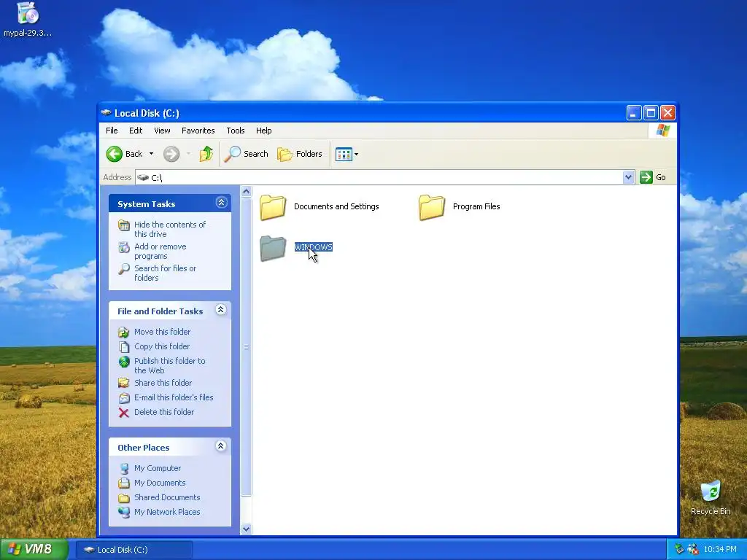Open the Back history dropdown arrow

[x=151, y=154]
